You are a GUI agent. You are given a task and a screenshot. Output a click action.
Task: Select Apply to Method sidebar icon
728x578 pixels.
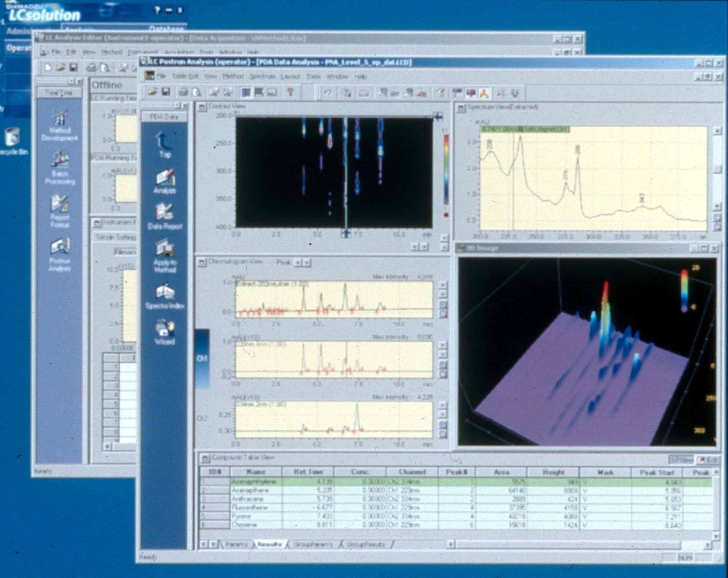165,256
